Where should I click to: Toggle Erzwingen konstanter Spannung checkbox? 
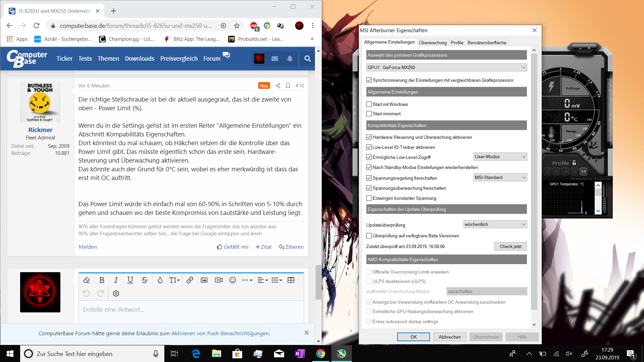coord(369,198)
